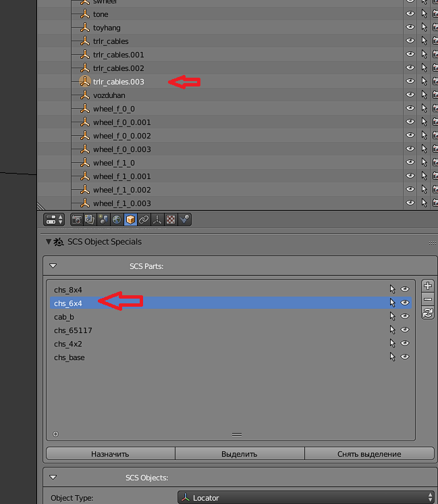The image size is (438, 504).
Task: Toggle selectability of wheel_f_1_0 in outliner
Action: [425, 162]
